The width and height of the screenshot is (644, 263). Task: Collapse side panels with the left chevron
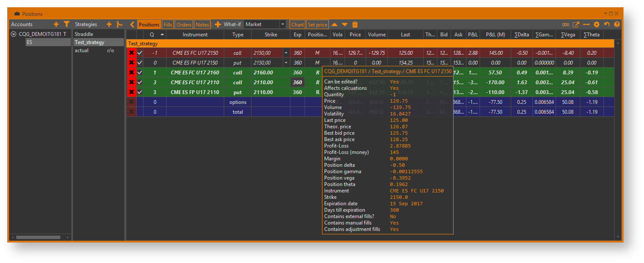(x=132, y=24)
